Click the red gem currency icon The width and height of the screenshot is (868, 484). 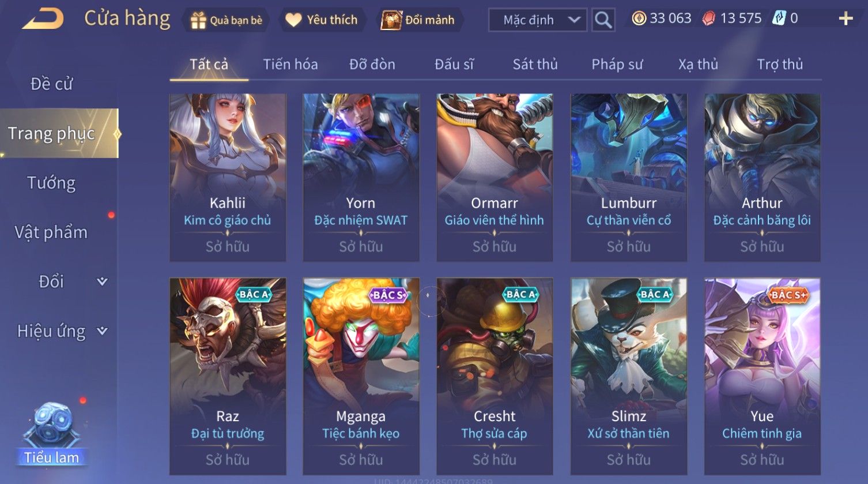coord(709,18)
